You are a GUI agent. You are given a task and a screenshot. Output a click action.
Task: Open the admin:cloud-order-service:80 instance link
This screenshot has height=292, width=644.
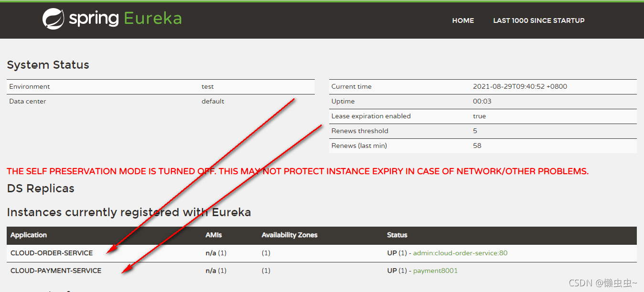[460, 253]
